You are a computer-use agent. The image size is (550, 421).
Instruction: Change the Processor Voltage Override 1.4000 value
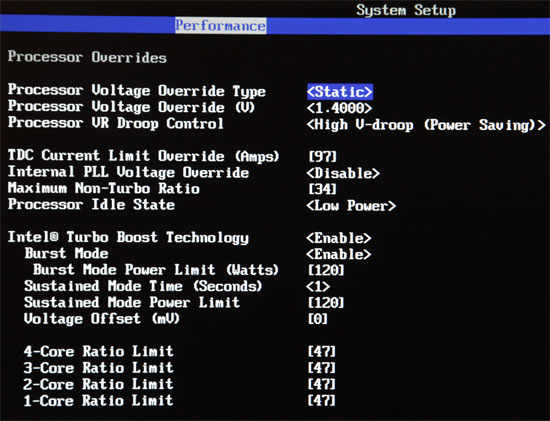(339, 108)
